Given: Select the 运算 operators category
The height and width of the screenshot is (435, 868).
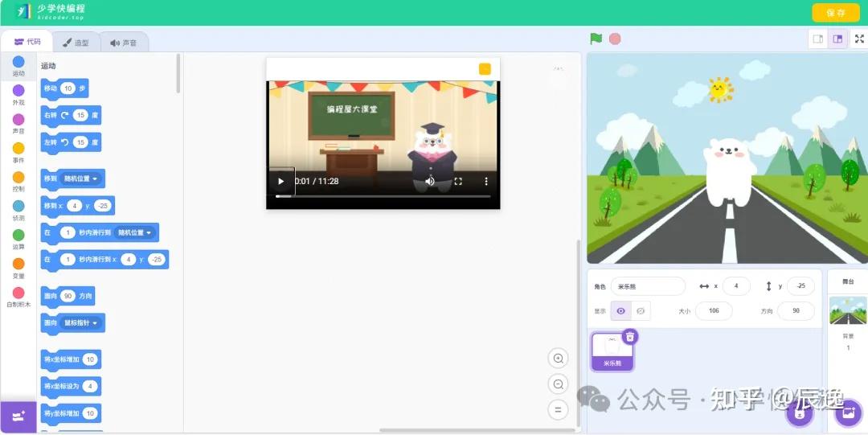Looking at the screenshot, I should click(18, 240).
